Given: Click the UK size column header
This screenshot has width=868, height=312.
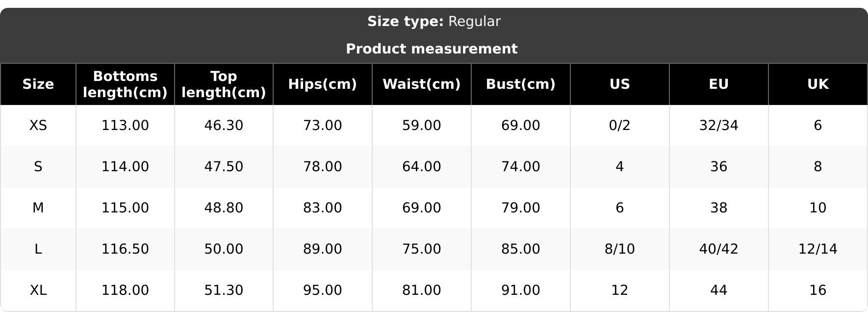Looking at the screenshot, I should (x=817, y=84).
